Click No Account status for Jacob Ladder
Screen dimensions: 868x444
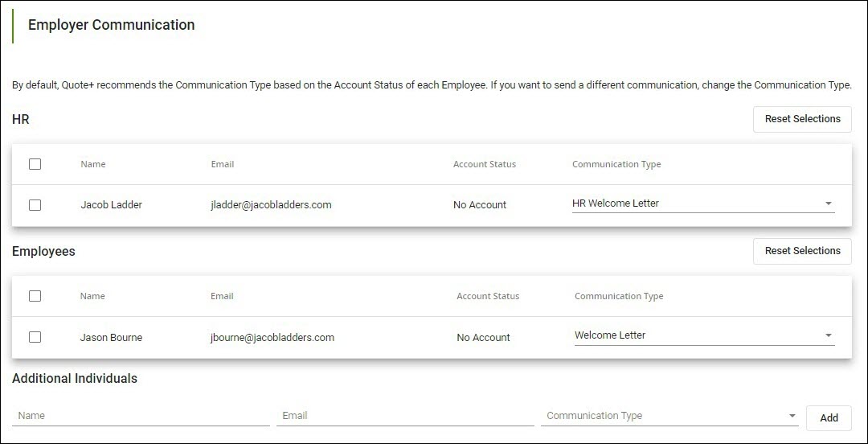point(479,205)
